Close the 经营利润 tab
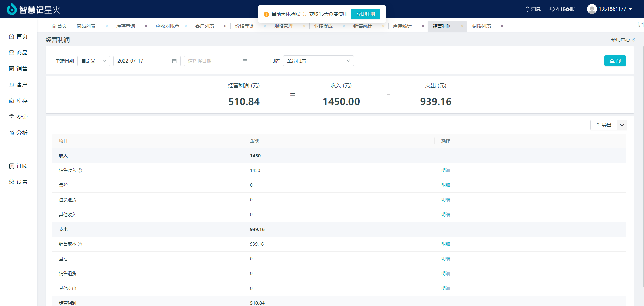 coord(462,26)
